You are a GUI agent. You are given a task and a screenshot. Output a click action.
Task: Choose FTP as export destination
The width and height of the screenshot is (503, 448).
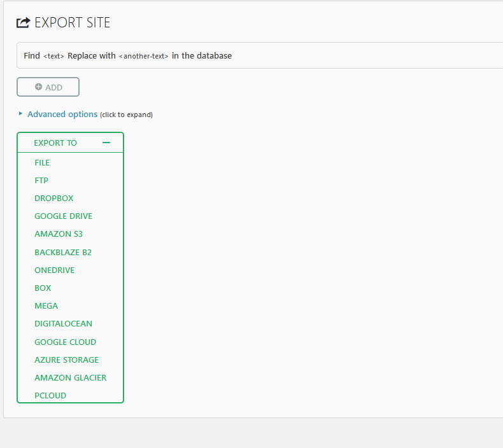pyautogui.click(x=41, y=181)
